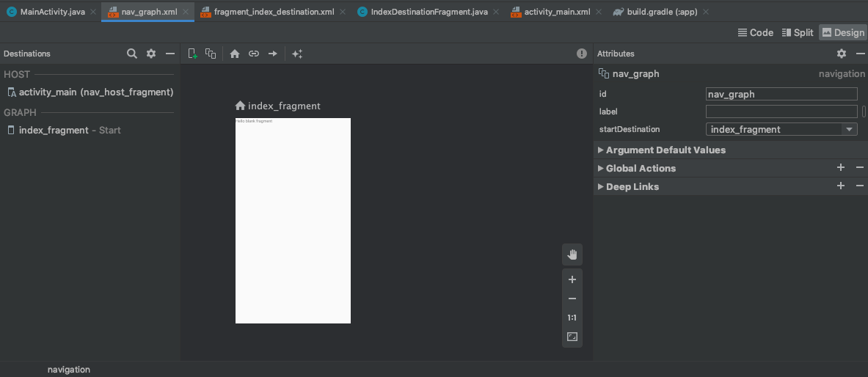Reset zoom to 1:1
This screenshot has width=868, height=377.
point(572,318)
